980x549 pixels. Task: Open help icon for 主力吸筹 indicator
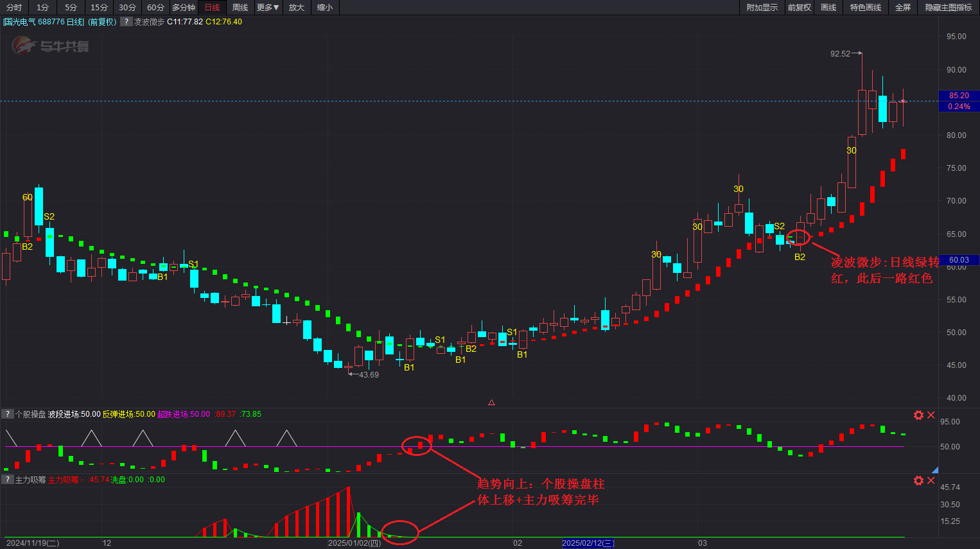point(8,480)
